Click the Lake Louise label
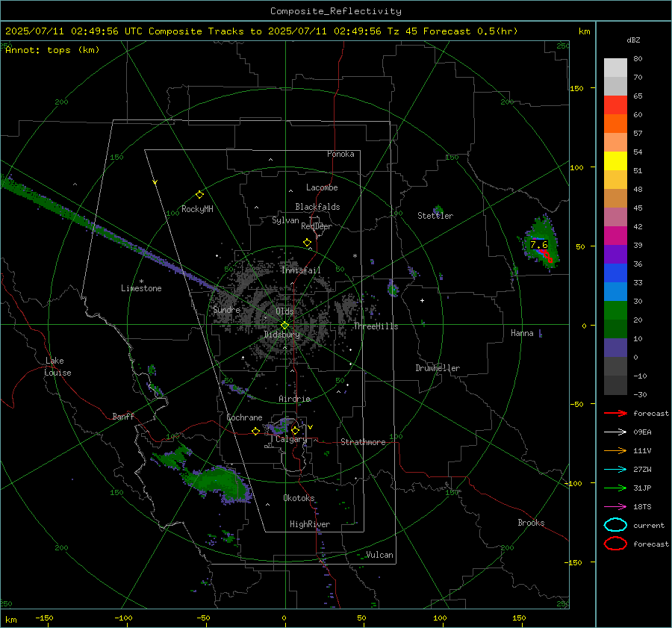Screen dimensions: 672x628 tap(57, 367)
